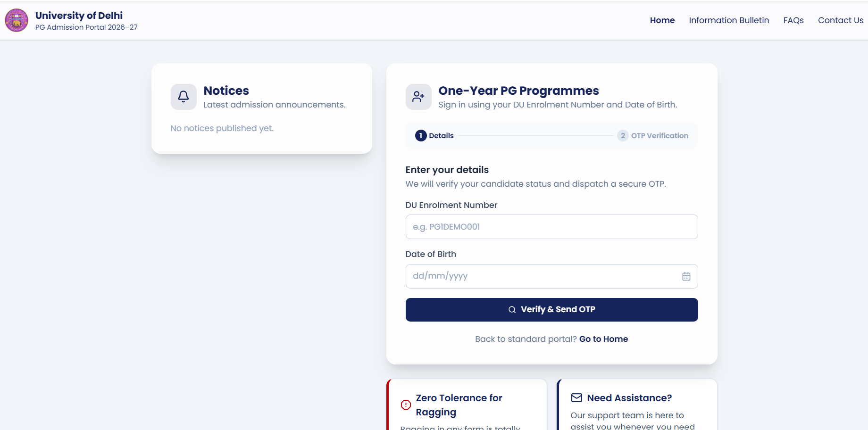Open the Home nav item
The height and width of the screenshot is (430, 868).
click(x=662, y=20)
